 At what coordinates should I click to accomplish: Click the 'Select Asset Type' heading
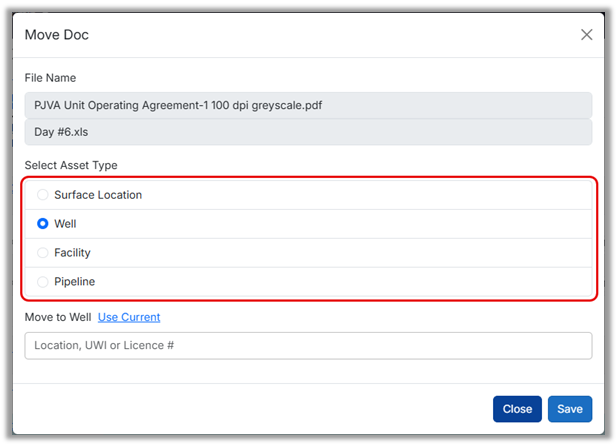[x=71, y=165]
